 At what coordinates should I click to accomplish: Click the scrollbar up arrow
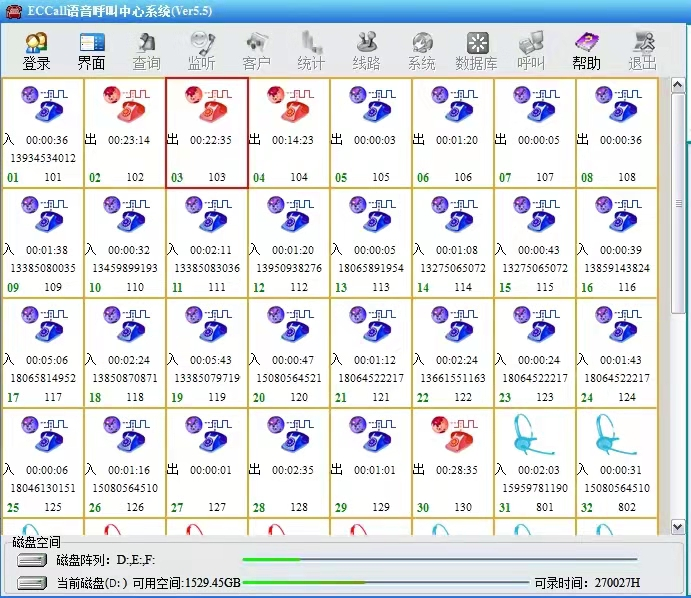[x=678, y=85]
